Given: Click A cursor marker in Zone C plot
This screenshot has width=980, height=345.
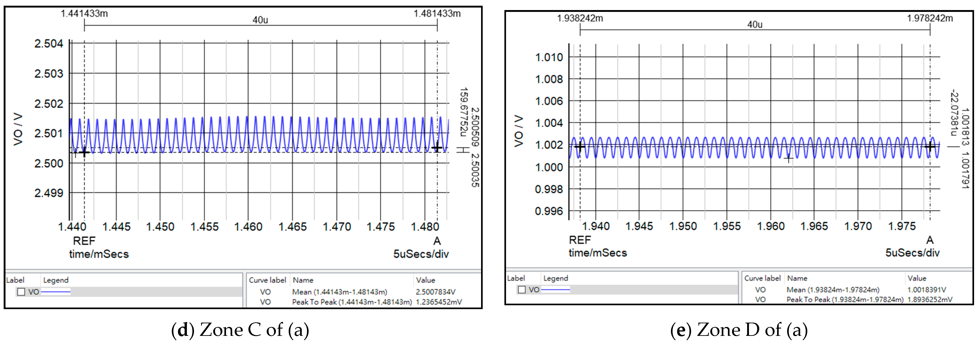Looking at the screenshot, I should coord(437,147).
